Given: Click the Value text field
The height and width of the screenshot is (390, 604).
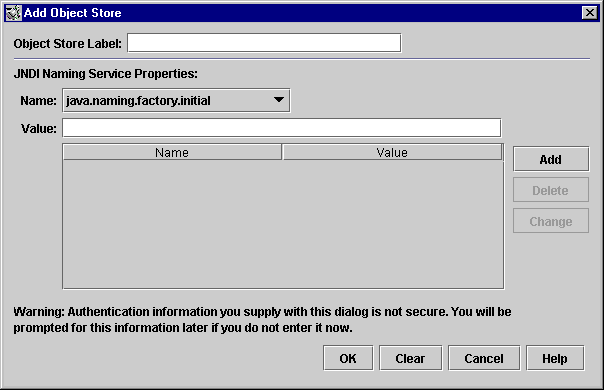Looking at the screenshot, I should [282, 128].
